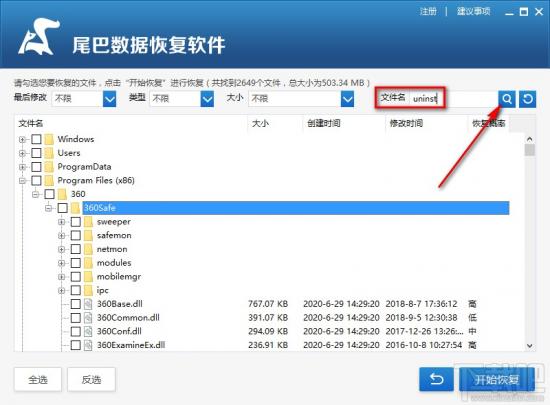This screenshot has height=405, width=550.
Task: Sort by 大小 column header
Action: pyautogui.click(x=275, y=123)
